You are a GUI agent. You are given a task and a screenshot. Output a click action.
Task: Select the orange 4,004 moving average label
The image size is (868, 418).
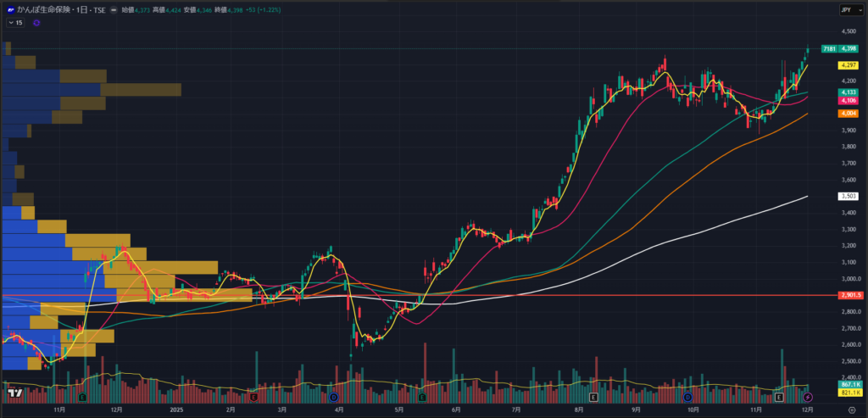tap(848, 114)
